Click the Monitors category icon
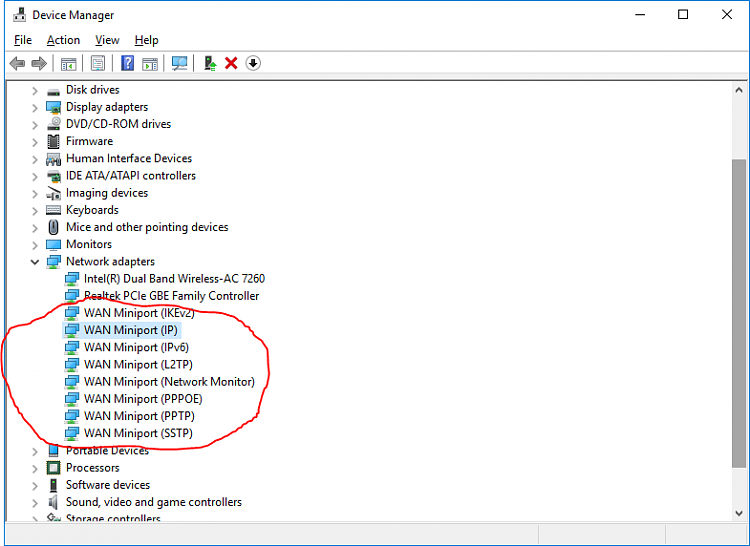 [54, 245]
